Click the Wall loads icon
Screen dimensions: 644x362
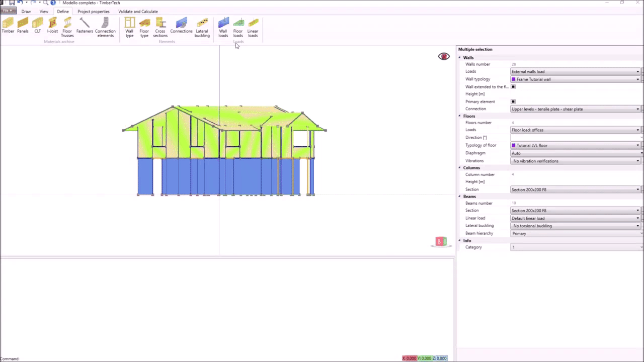point(223,27)
